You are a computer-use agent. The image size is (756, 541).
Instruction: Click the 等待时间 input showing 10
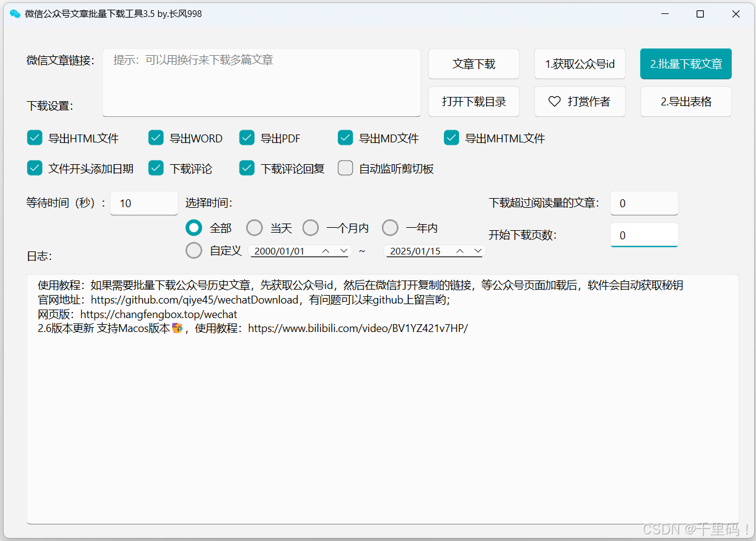click(x=144, y=203)
